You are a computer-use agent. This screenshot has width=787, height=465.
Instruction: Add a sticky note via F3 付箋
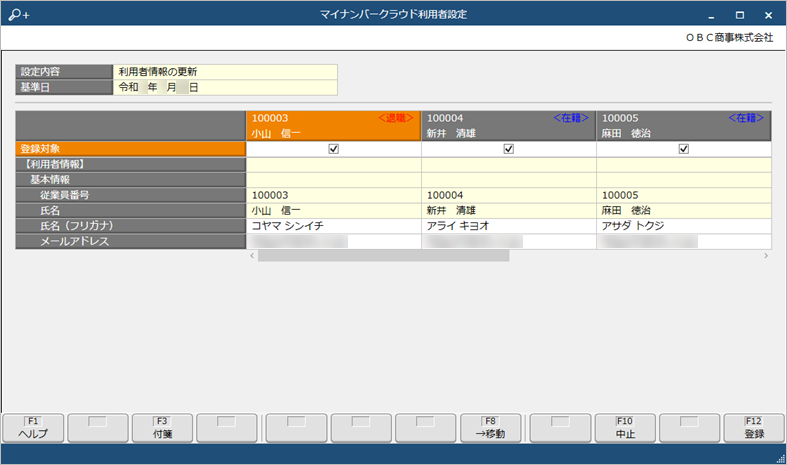(x=162, y=428)
